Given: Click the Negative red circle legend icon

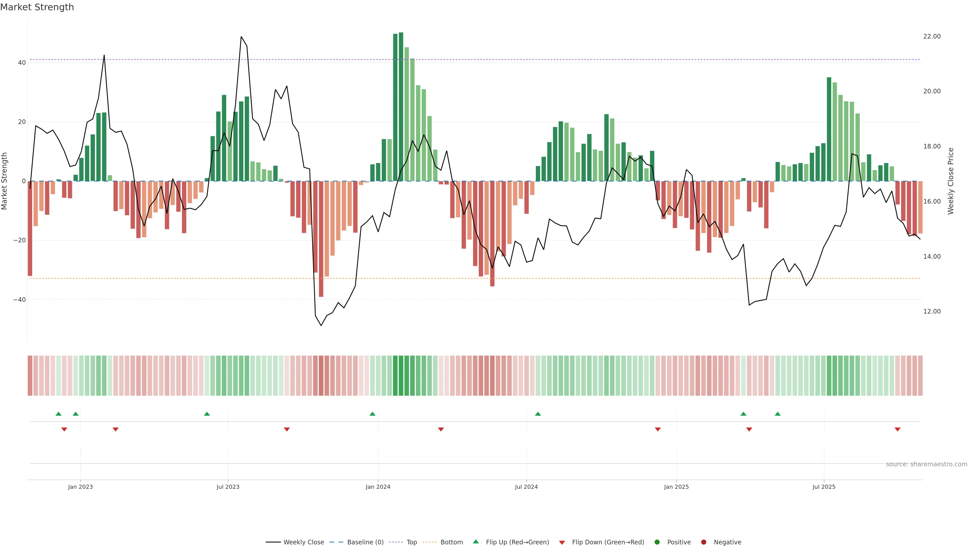Looking at the screenshot, I should pyautogui.click(x=703, y=542).
